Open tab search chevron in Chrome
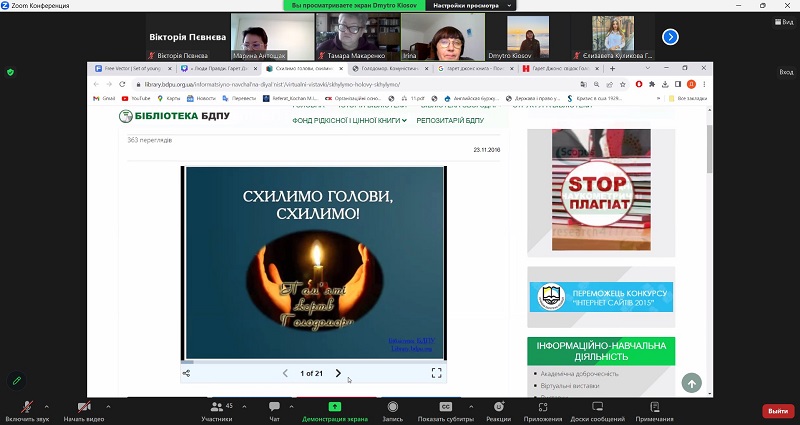800x425 pixels. point(647,68)
